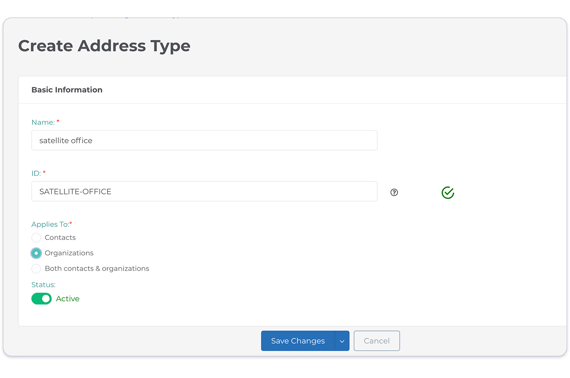Open the Save Changes dropdown arrow
The width and height of the screenshot is (570, 378).
coord(342,341)
